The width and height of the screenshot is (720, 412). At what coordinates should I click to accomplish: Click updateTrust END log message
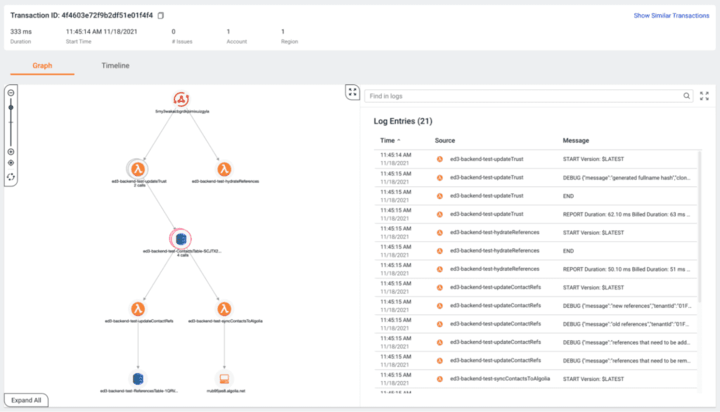pos(568,196)
